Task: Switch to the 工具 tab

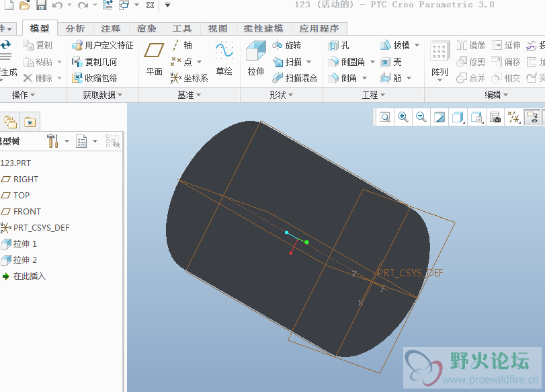Action: [182, 28]
